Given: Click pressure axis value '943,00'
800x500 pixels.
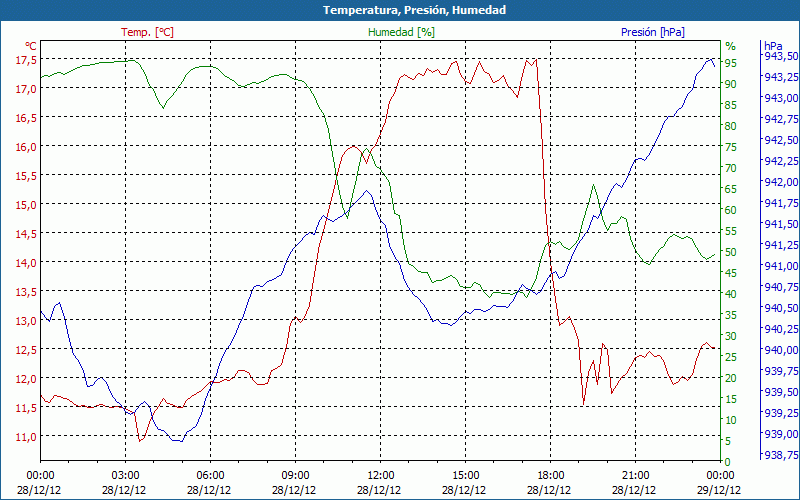Looking at the screenshot, I should (x=782, y=97).
